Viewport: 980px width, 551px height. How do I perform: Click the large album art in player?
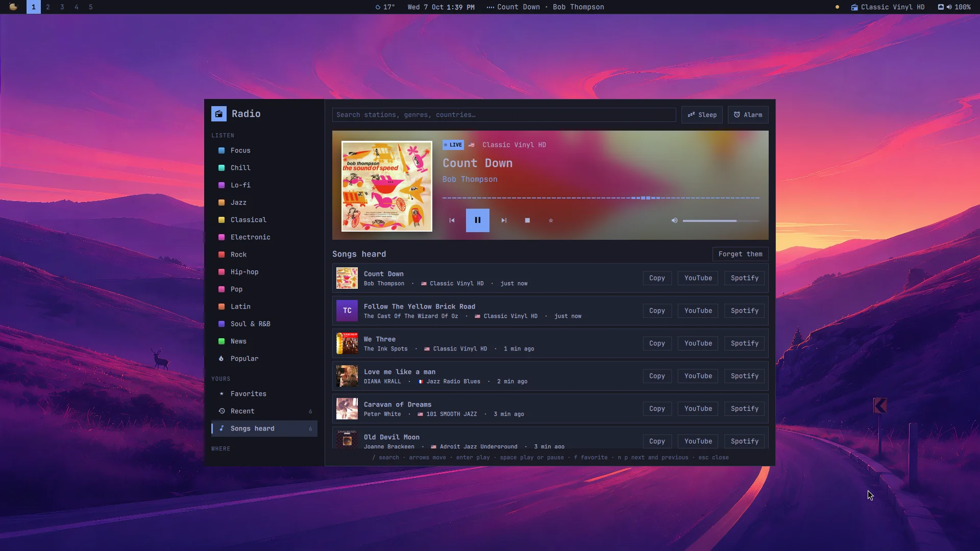386,186
